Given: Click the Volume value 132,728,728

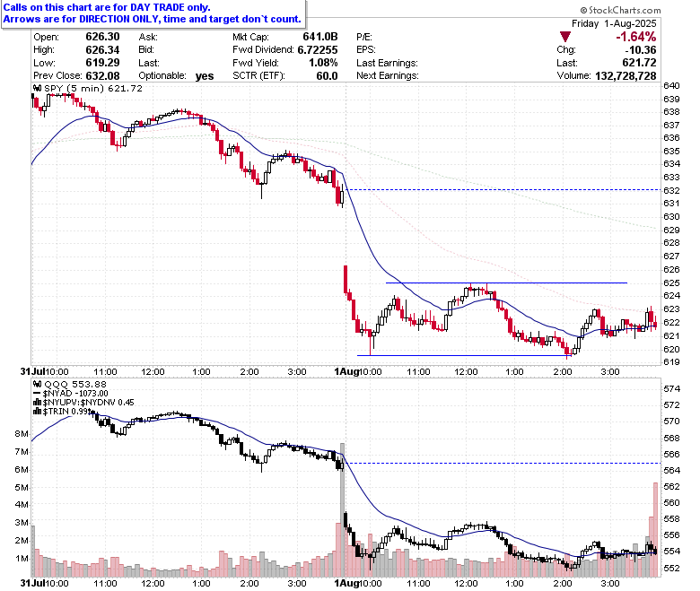Looking at the screenshot, I should [626, 76].
